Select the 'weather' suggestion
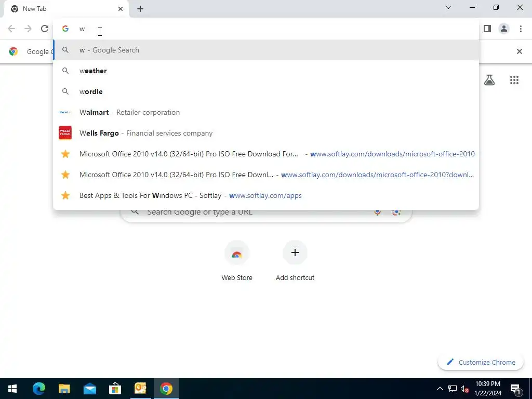The image size is (532, 399). point(266,71)
